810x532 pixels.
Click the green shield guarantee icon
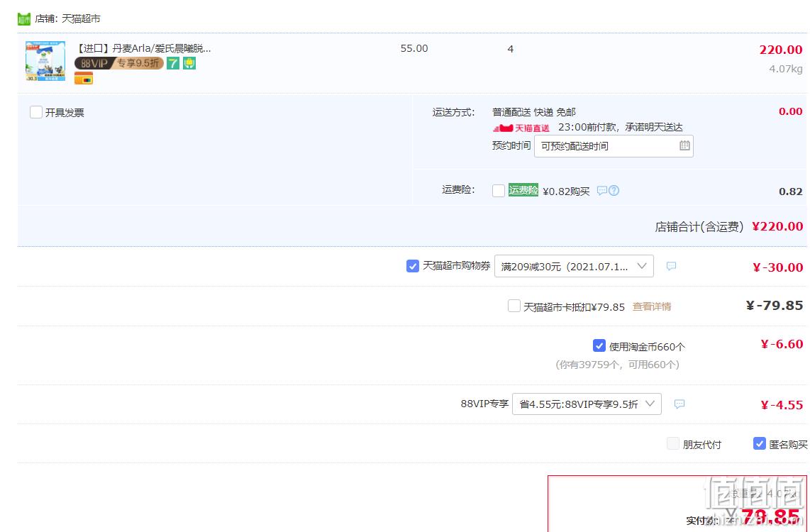[189, 64]
